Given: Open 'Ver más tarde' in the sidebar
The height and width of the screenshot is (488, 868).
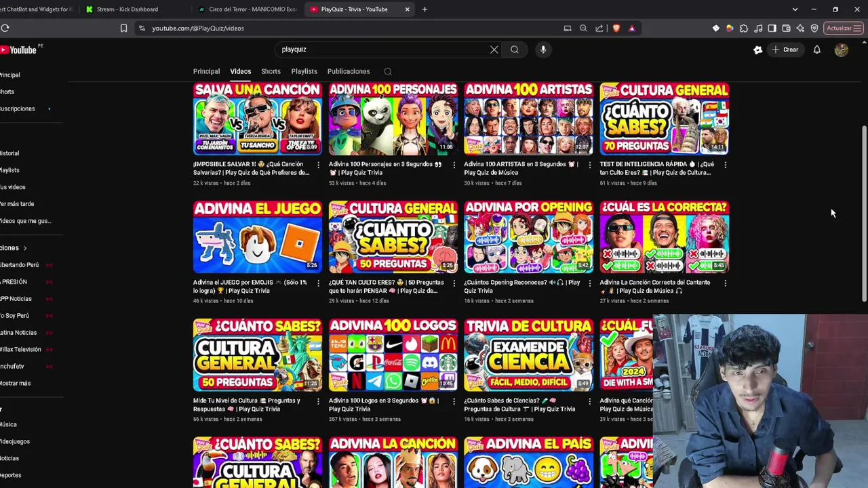Looking at the screenshot, I should (17, 204).
